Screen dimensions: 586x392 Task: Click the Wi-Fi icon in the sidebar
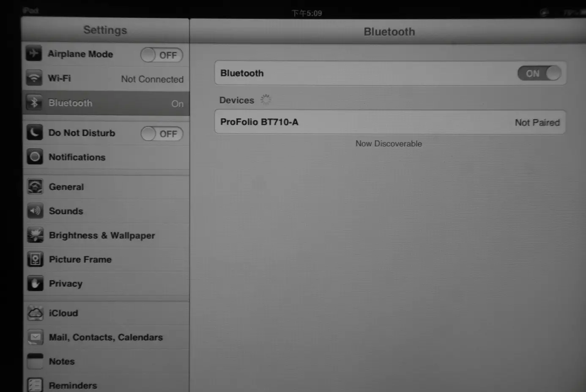click(x=35, y=78)
